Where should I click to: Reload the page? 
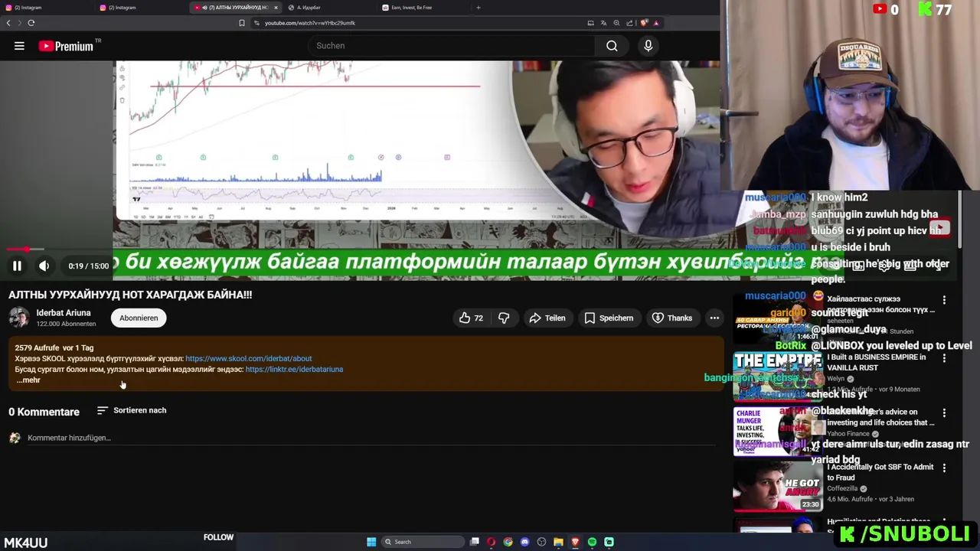coord(31,23)
